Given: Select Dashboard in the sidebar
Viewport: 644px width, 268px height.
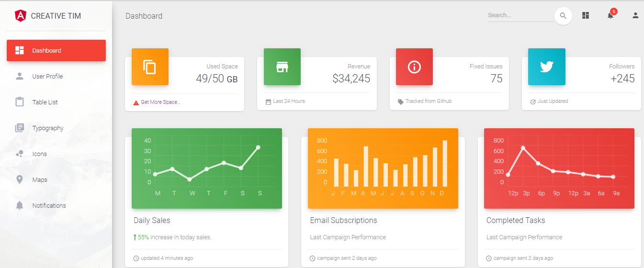Looking at the screenshot, I should [x=56, y=50].
